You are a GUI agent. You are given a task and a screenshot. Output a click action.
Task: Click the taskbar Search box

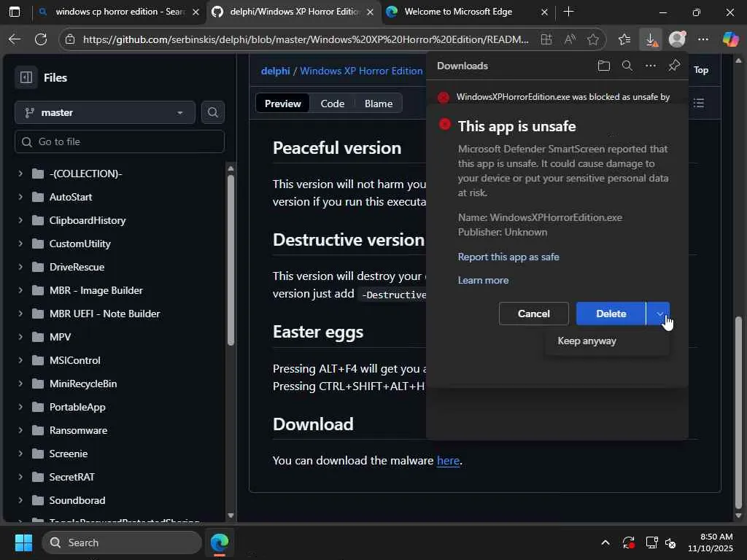coord(122,542)
